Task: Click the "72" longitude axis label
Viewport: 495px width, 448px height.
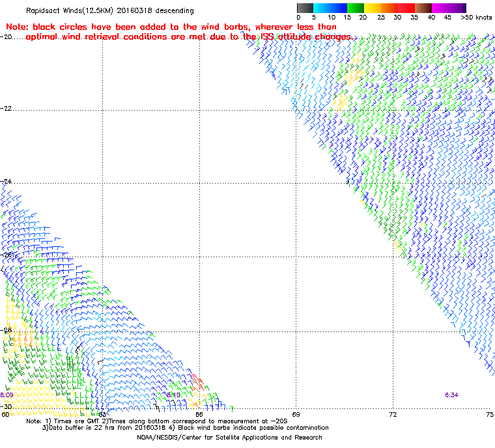Action: 393,414
